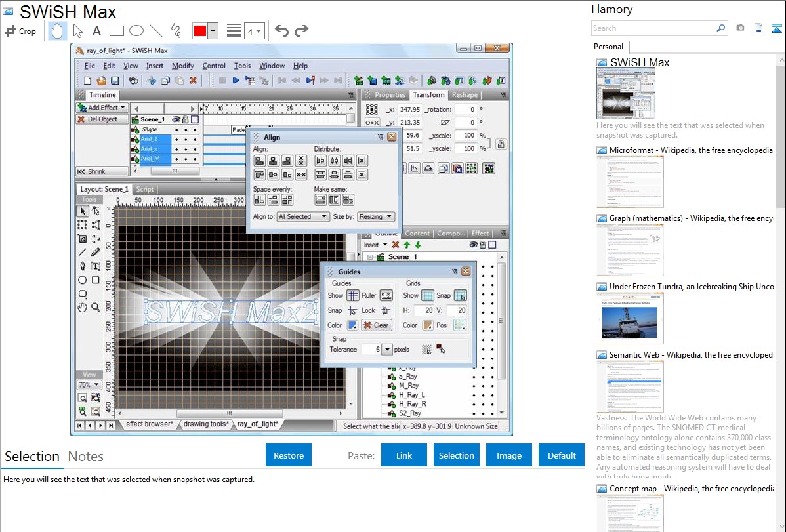Click the Restore button
The width and height of the screenshot is (786, 532).
289,455
